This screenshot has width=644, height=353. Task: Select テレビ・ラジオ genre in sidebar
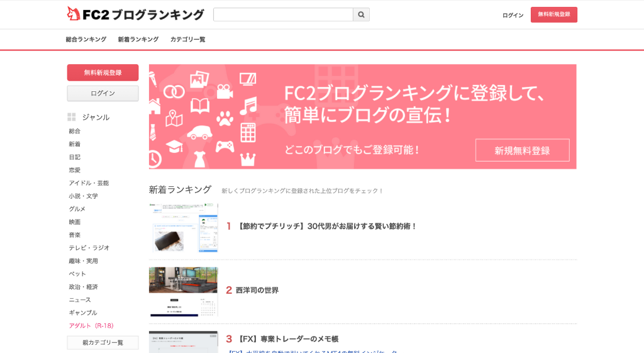tap(89, 248)
